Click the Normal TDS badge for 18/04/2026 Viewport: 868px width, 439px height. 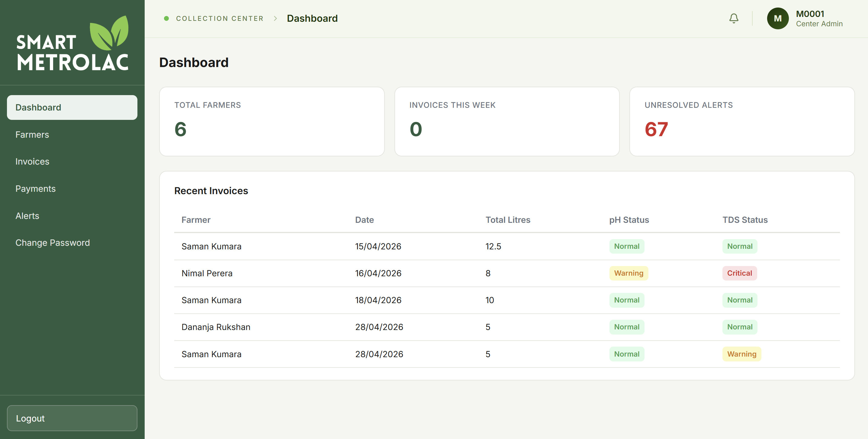coord(739,300)
